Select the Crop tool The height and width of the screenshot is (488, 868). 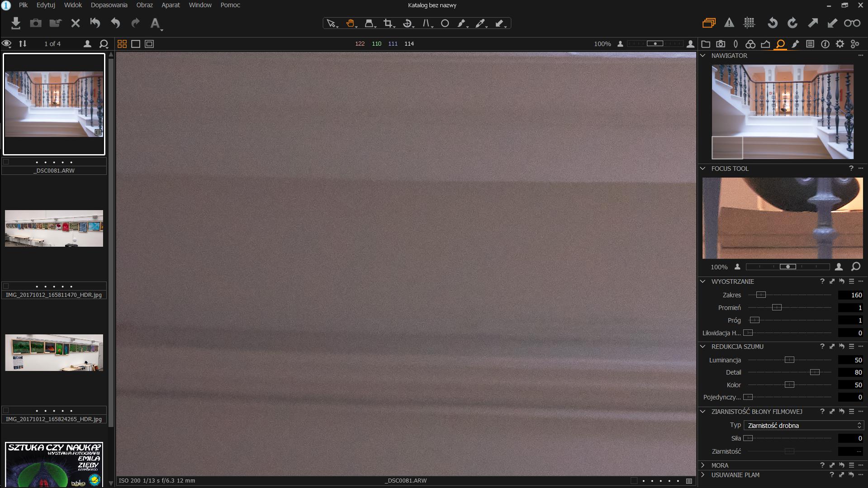coord(388,23)
